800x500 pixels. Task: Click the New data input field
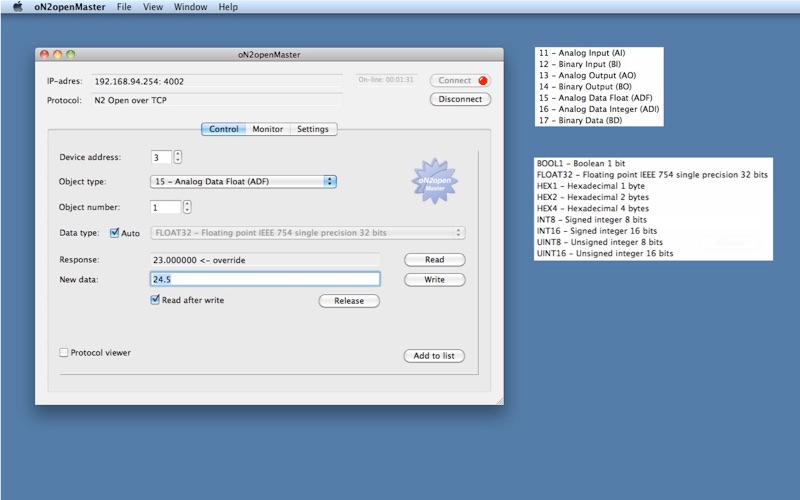(265, 279)
